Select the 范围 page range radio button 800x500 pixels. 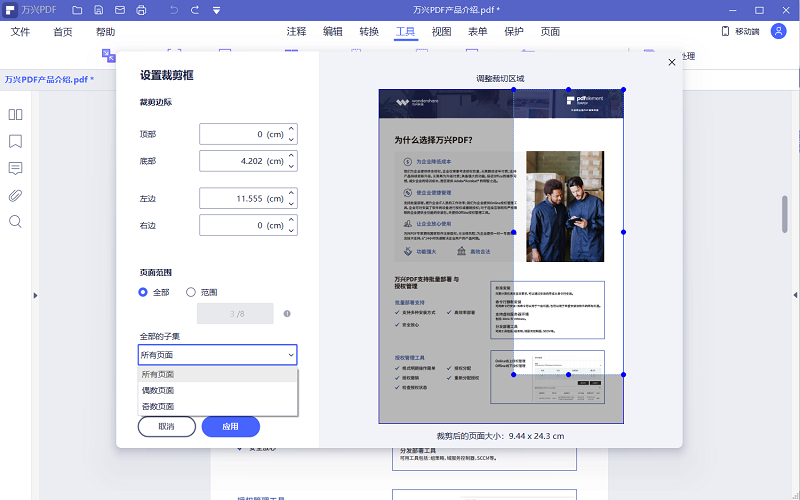tap(191, 292)
